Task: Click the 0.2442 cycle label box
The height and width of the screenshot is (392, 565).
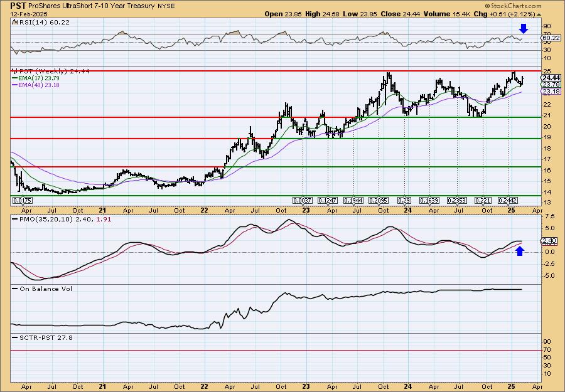Action: click(x=508, y=200)
